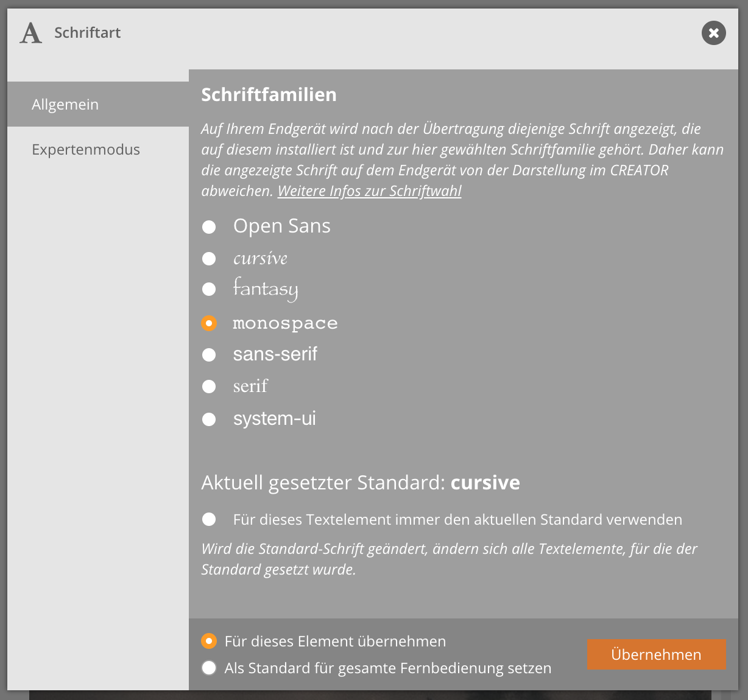
Task: Choose "Als Standard für gesamte Fernbedienung setzen"
Action: pyautogui.click(x=209, y=668)
